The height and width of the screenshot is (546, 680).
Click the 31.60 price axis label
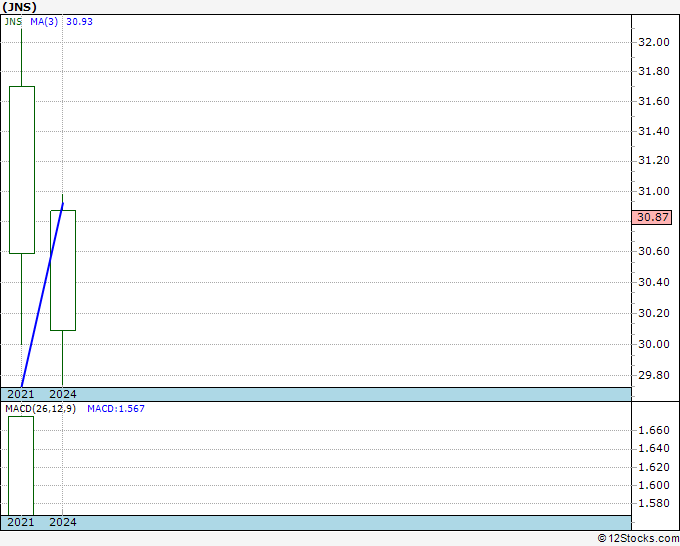(654, 101)
